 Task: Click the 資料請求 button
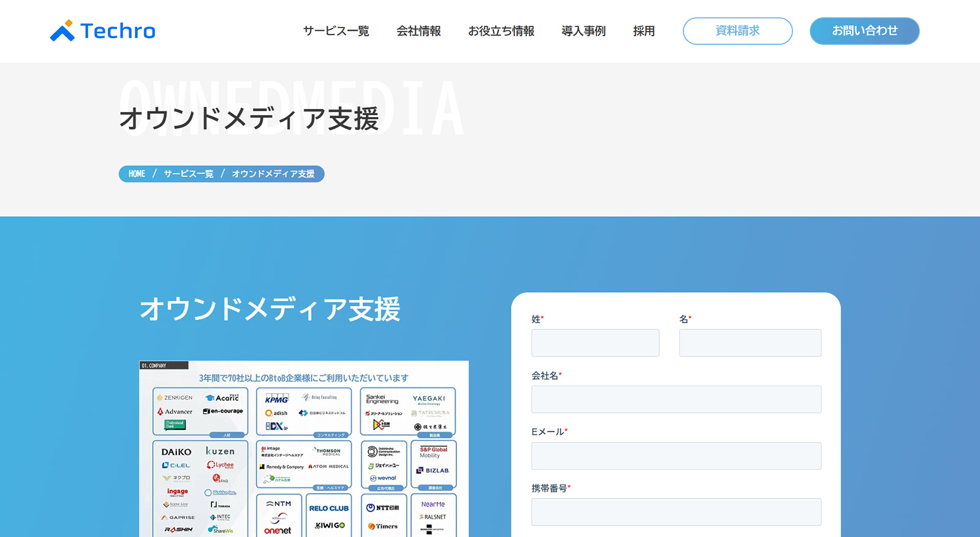tap(737, 31)
